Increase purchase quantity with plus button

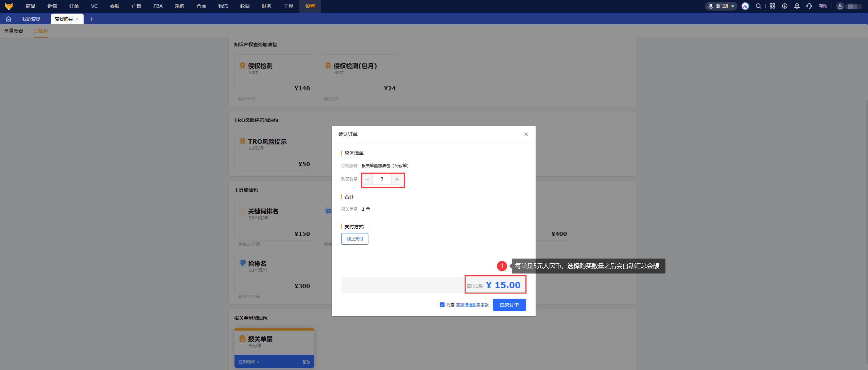[x=397, y=179]
